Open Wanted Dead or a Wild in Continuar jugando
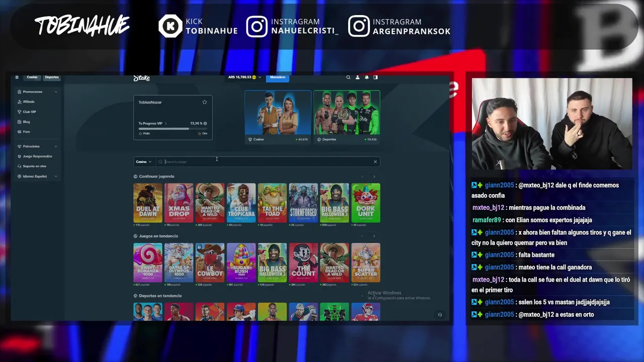 tap(210, 203)
